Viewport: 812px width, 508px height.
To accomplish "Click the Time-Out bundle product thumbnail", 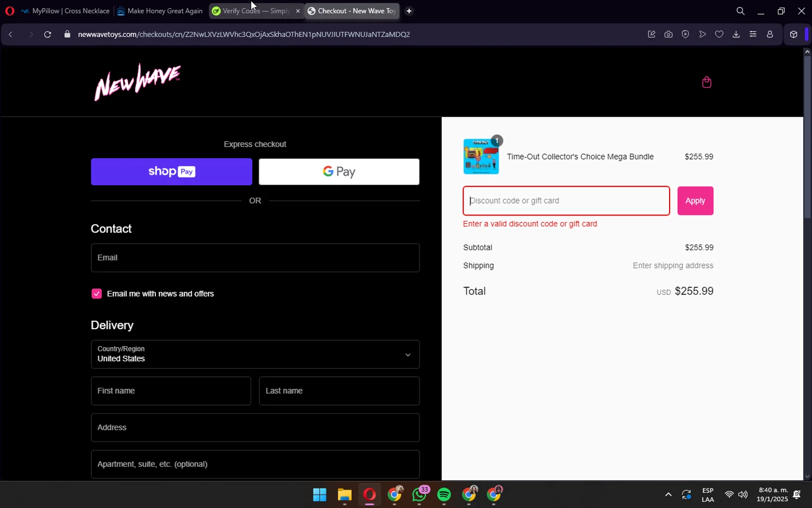I will click(481, 157).
